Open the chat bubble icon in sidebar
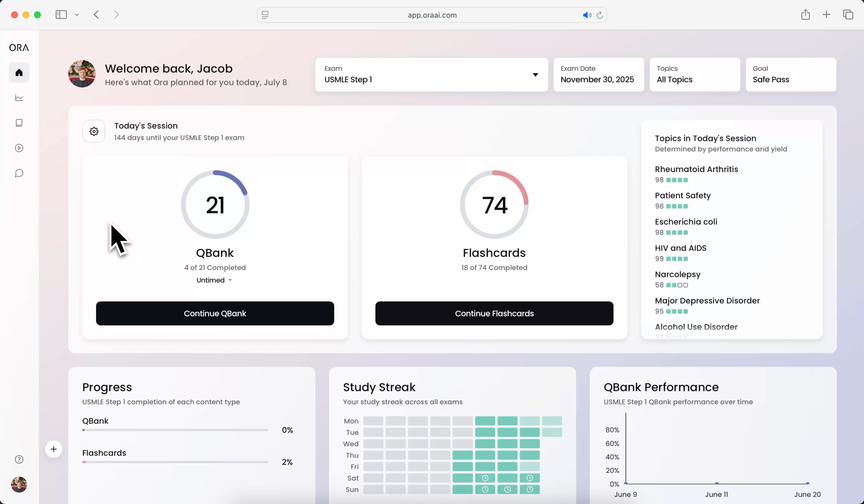This screenshot has height=504, width=864. [19, 173]
